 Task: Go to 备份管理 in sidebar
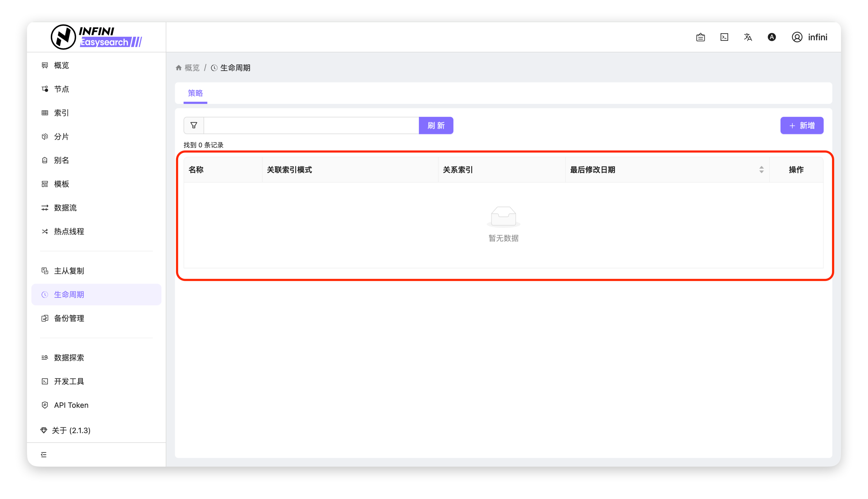(x=69, y=318)
